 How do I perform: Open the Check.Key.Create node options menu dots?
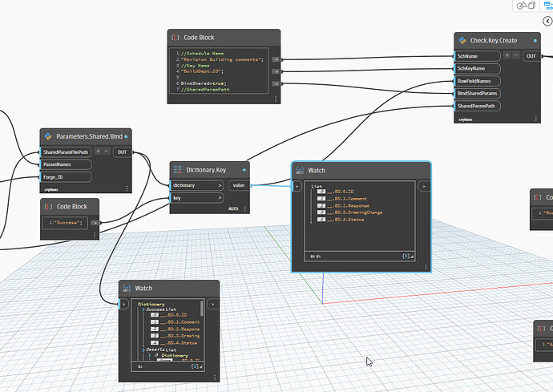(x=535, y=118)
